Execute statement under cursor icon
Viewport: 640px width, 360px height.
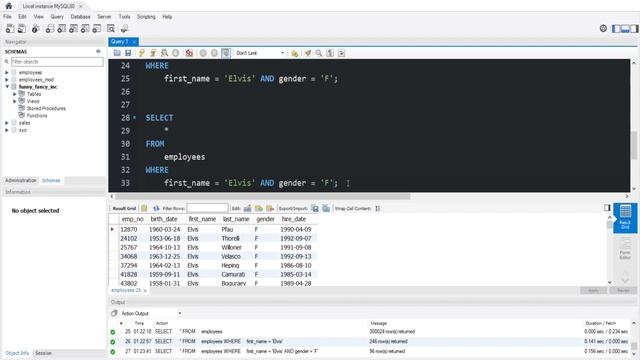153,53
